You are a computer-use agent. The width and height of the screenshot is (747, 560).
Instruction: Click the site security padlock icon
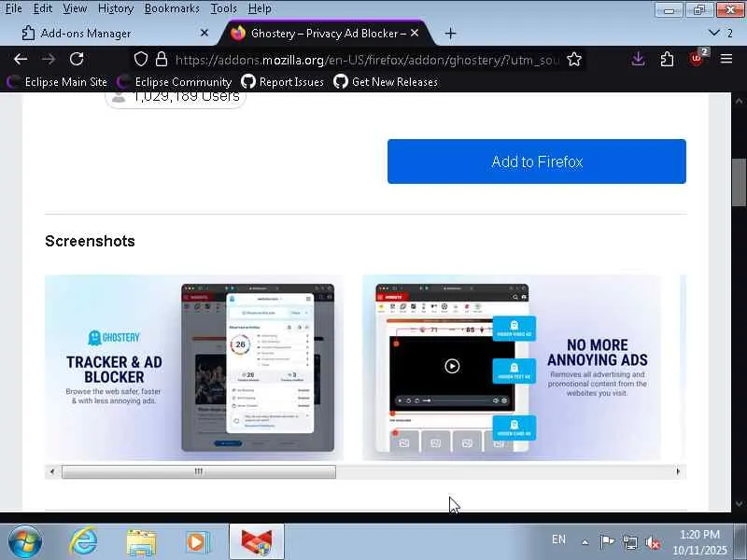[162, 59]
